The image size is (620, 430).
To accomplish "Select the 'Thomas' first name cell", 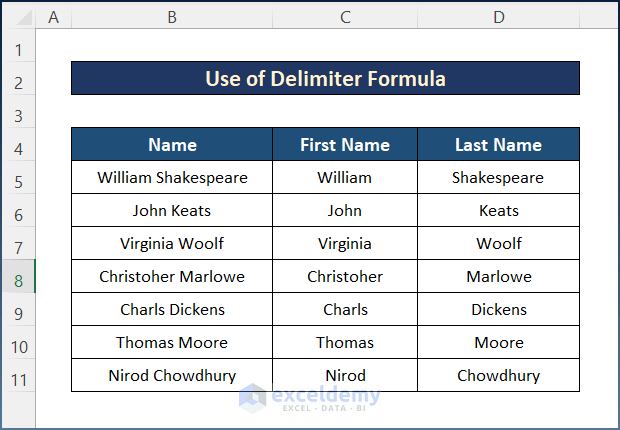I will coord(345,343).
